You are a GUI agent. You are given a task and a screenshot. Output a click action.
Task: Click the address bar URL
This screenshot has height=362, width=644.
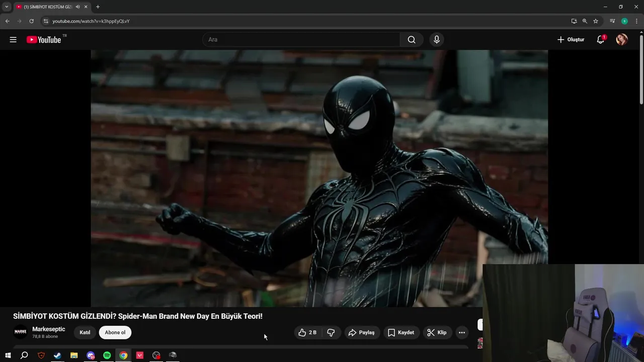[x=91, y=21]
